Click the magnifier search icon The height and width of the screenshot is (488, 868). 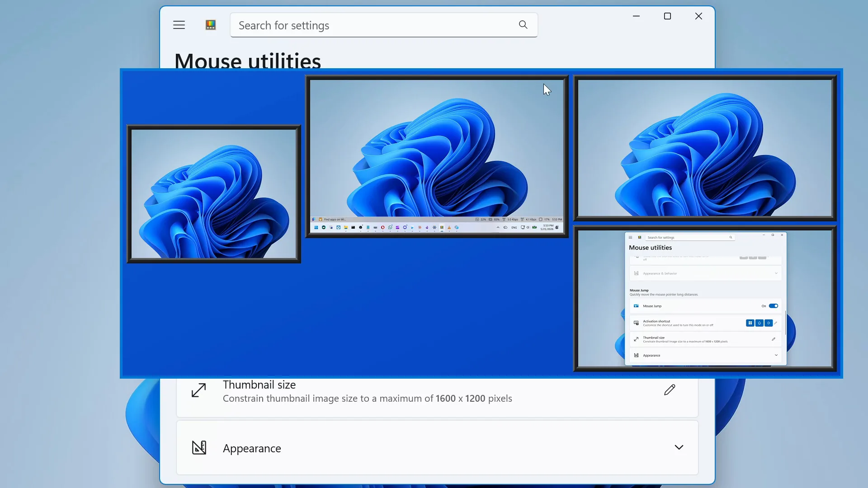click(x=523, y=25)
